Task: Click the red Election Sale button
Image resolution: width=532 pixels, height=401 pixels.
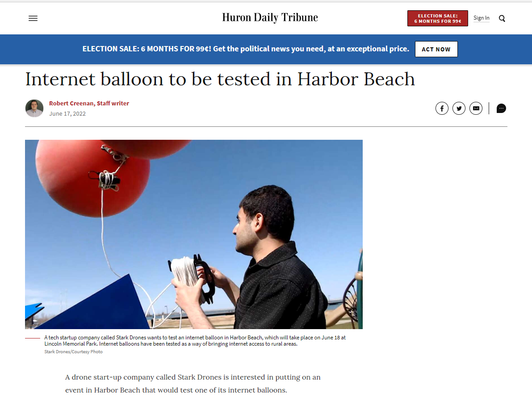Action: pyautogui.click(x=437, y=18)
